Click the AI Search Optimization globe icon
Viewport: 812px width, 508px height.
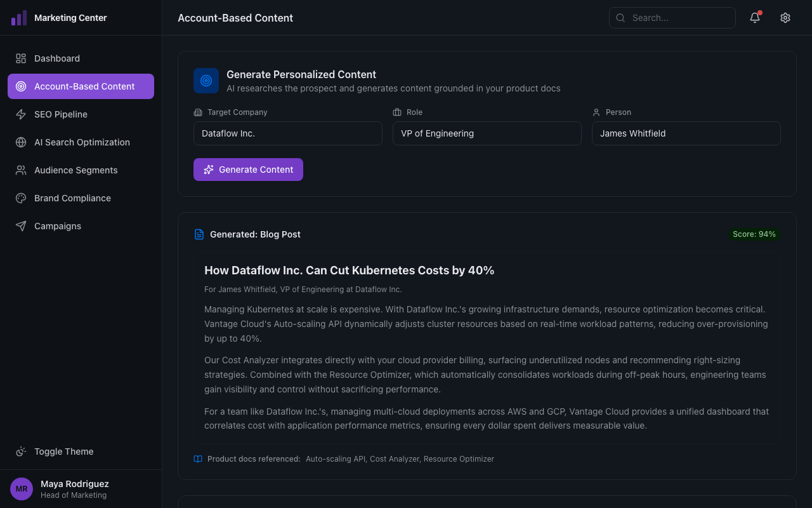tap(21, 142)
